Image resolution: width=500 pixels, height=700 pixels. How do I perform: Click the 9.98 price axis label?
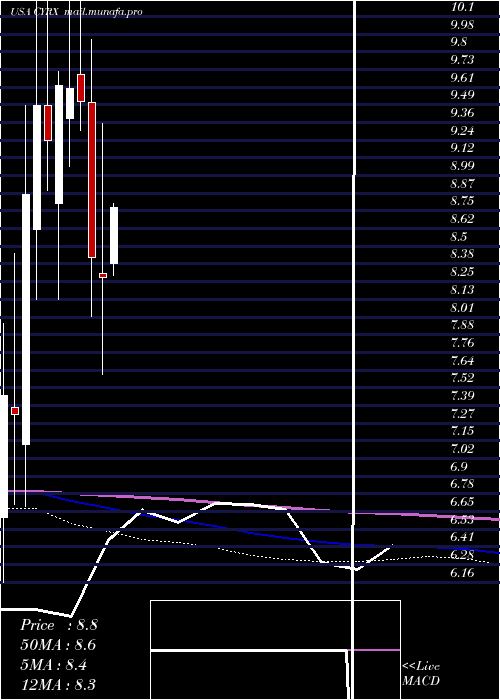click(x=462, y=24)
